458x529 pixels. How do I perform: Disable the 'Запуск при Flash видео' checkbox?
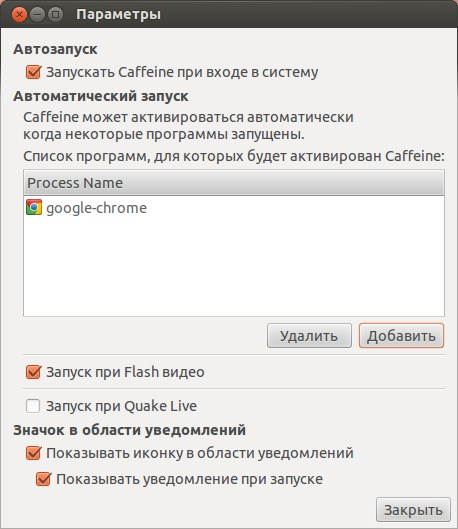coord(33,372)
